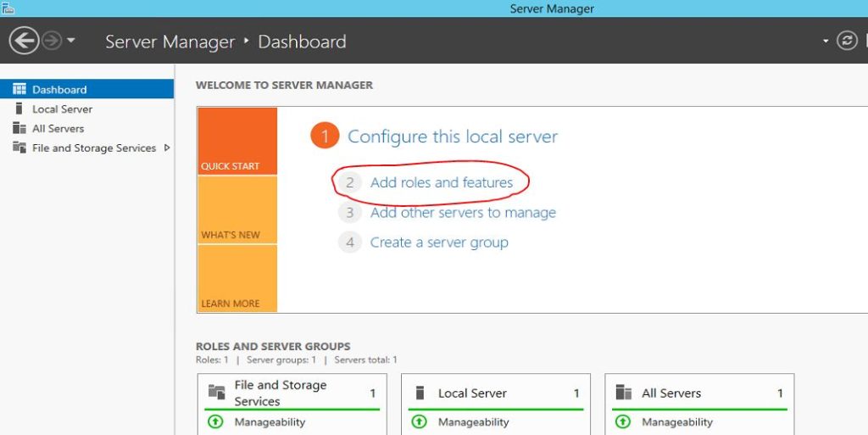Click the refresh icon in header

click(847, 41)
